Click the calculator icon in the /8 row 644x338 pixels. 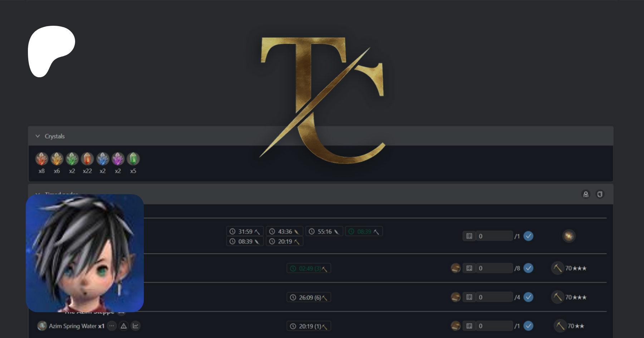(x=469, y=268)
